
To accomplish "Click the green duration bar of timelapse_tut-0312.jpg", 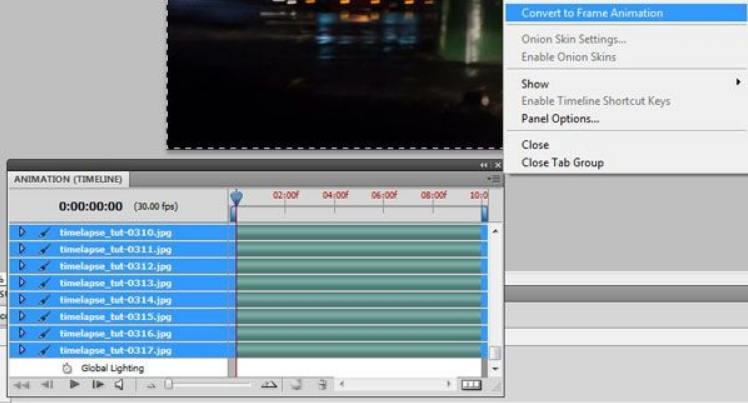I will click(360, 266).
